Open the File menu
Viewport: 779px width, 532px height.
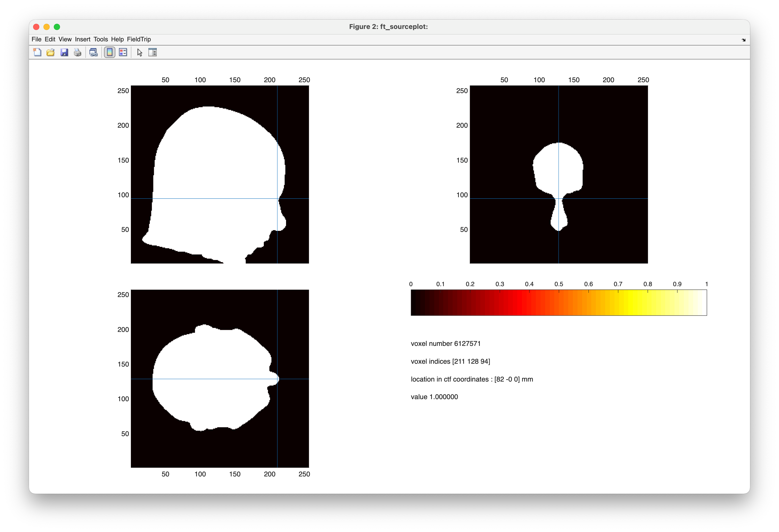tap(36, 39)
